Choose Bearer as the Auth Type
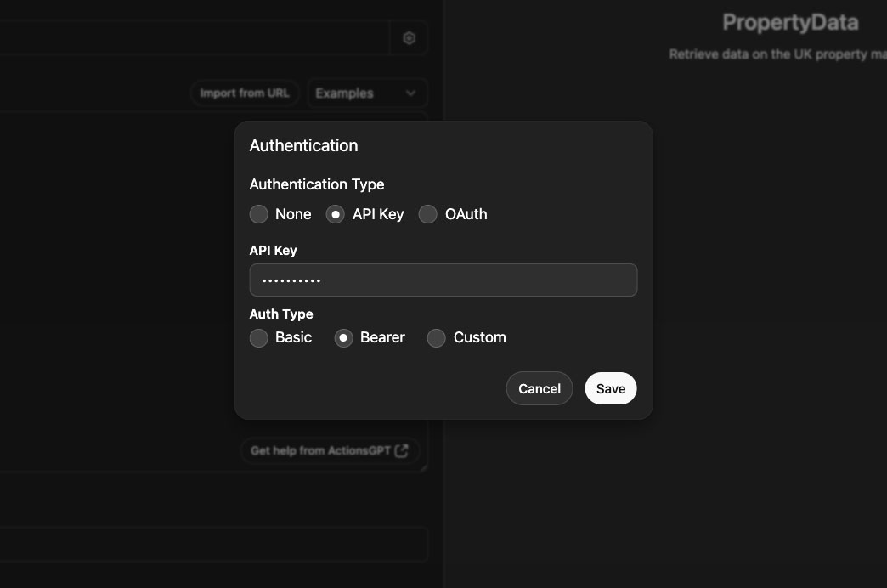This screenshot has width=887, height=588. click(x=343, y=337)
